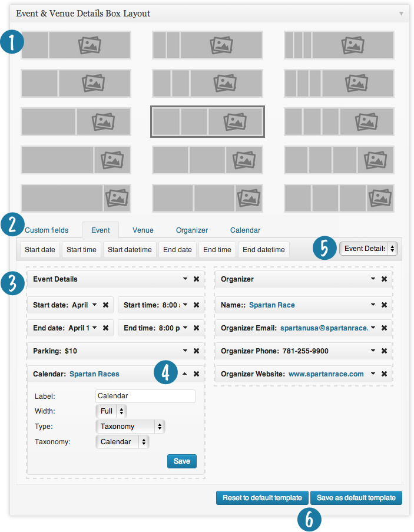Image resolution: width=414 pixels, height=532 pixels.
Task: Delete the Start date field with X
Action: [x=105, y=305]
